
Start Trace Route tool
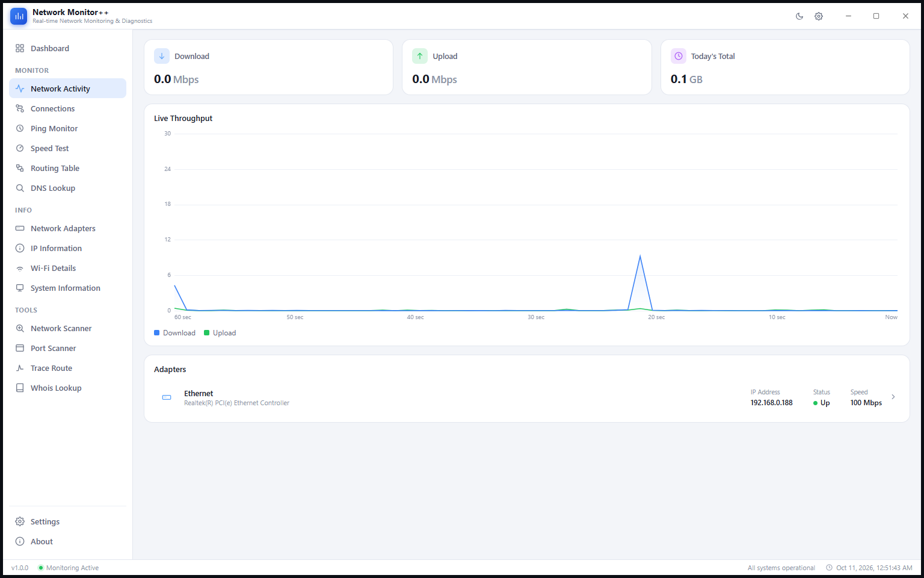click(67, 368)
